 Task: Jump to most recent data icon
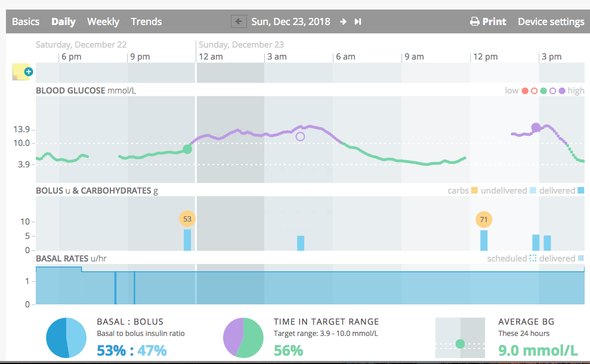(x=358, y=22)
